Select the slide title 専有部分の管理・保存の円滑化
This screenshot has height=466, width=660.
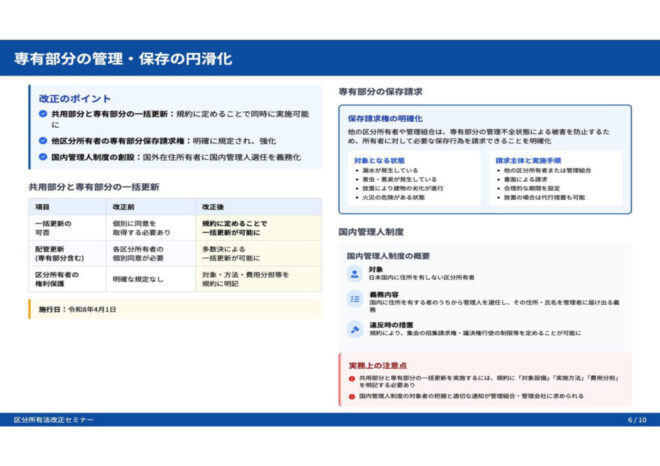(122, 59)
